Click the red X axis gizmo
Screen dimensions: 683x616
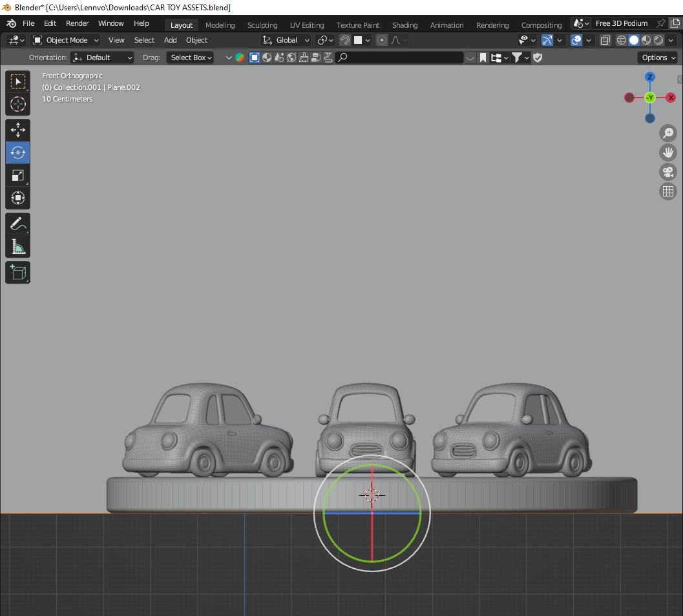click(671, 98)
